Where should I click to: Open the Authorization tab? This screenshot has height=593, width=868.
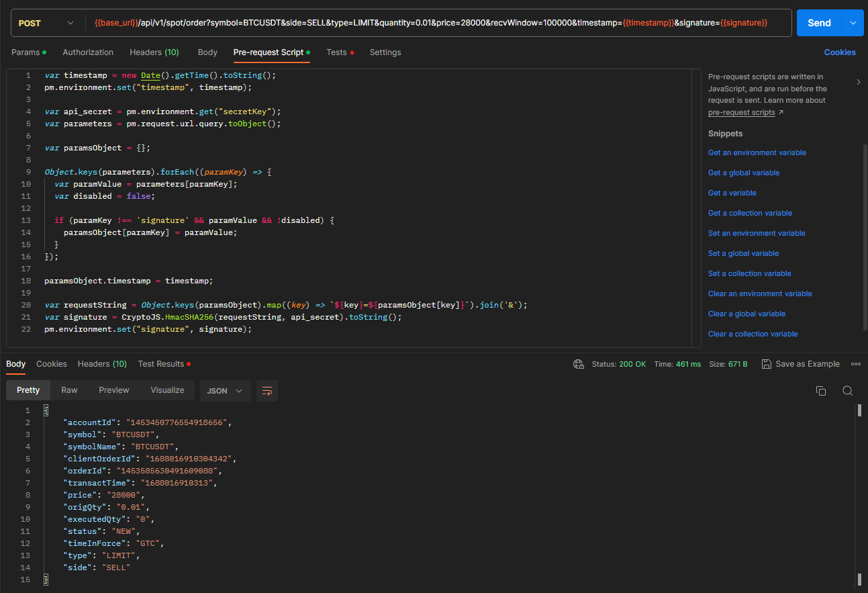pyautogui.click(x=88, y=52)
